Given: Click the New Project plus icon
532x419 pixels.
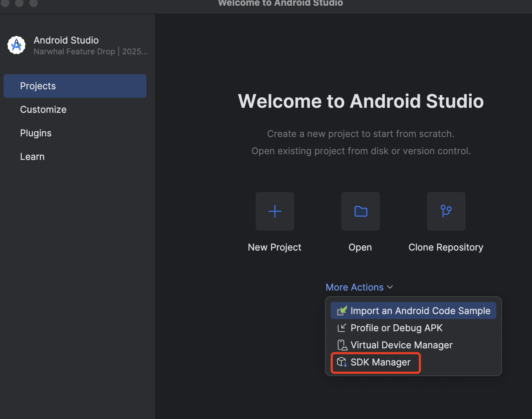Looking at the screenshot, I should (x=275, y=211).
